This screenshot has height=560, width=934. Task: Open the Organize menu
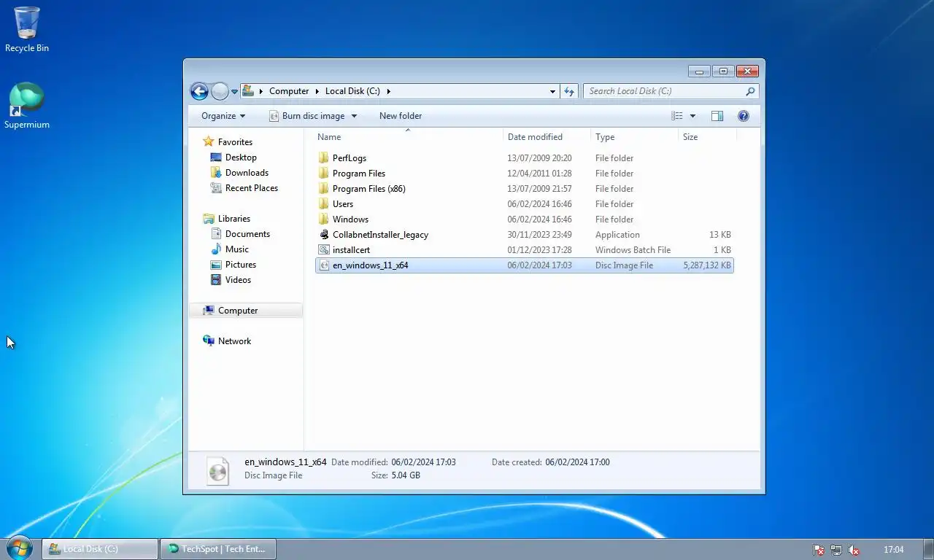pos(223,116)
